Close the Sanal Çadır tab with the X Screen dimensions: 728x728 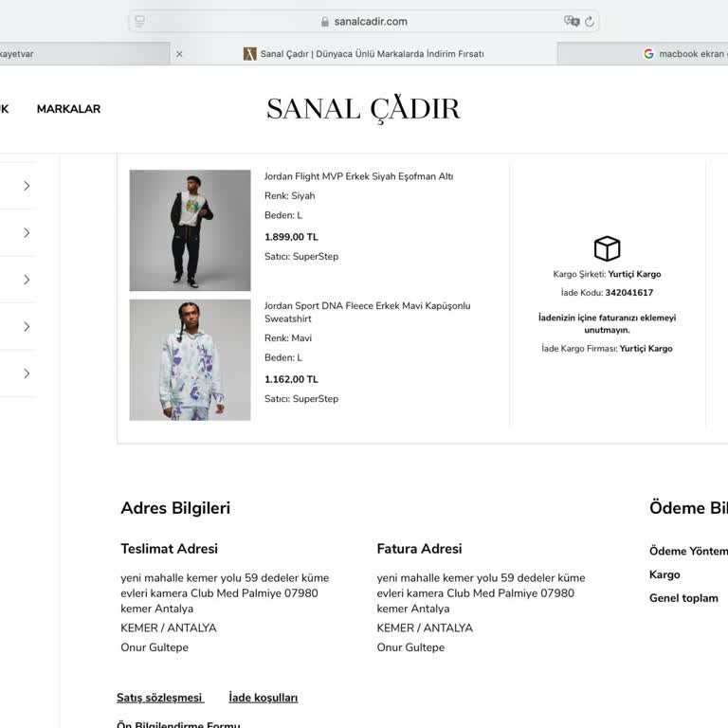[x=179, y=54]
